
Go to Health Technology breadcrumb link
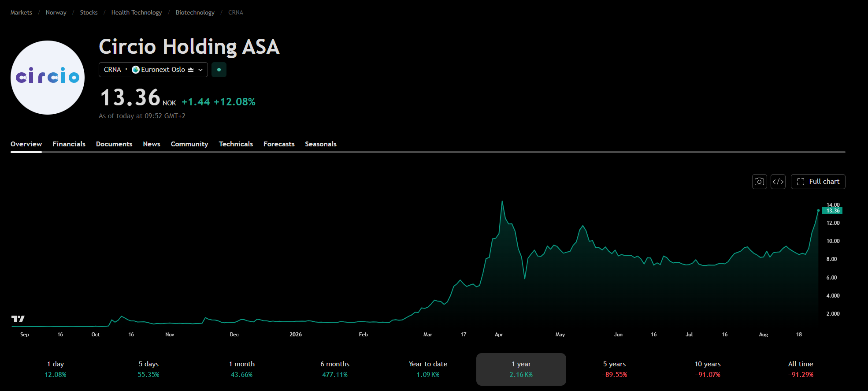click(x=137, y=12)
